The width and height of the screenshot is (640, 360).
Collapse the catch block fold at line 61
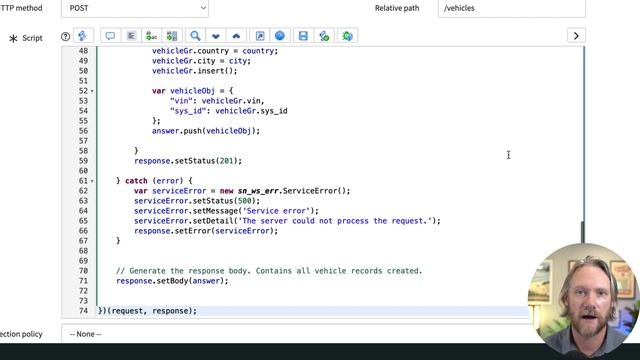click(x=92, y=181)
